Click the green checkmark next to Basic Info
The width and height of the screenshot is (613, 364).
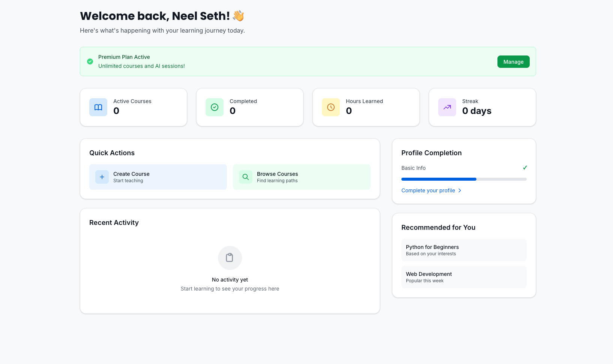click(x=525, y=168)
